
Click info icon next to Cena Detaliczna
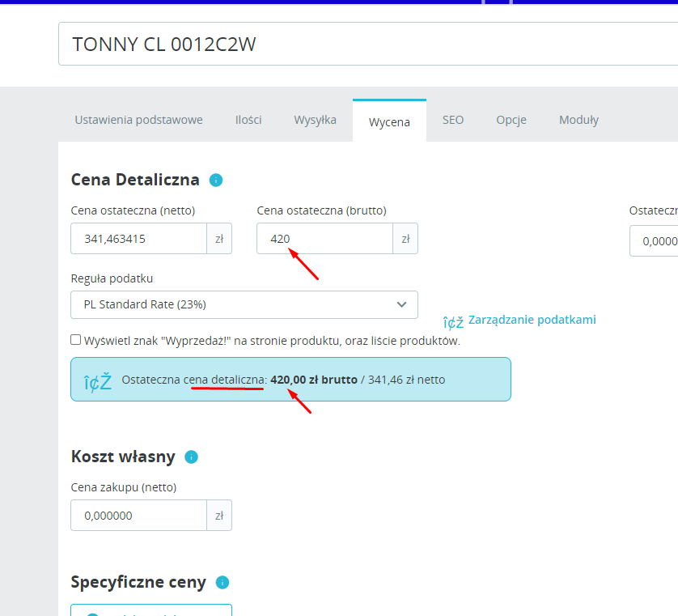[216, 180]
